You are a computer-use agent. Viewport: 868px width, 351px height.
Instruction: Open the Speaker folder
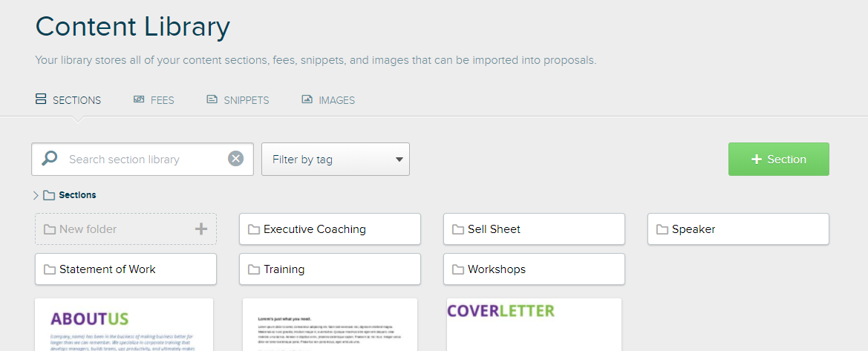click(x=739, y=229)
